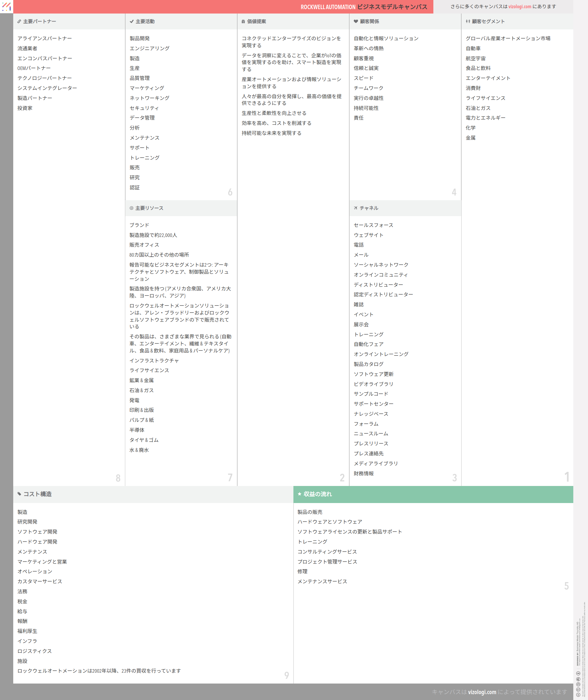Click the checkmark icon beside 主要活動
The width and height of the screenshot is (588, 700).
(131, 21)
